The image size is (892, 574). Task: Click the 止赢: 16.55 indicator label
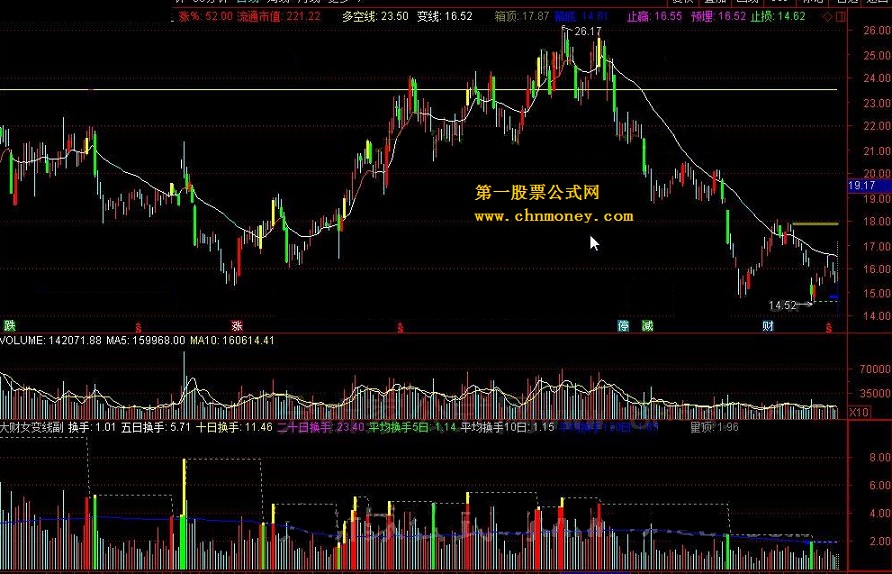pyautogui.click(x=654, y=16)
